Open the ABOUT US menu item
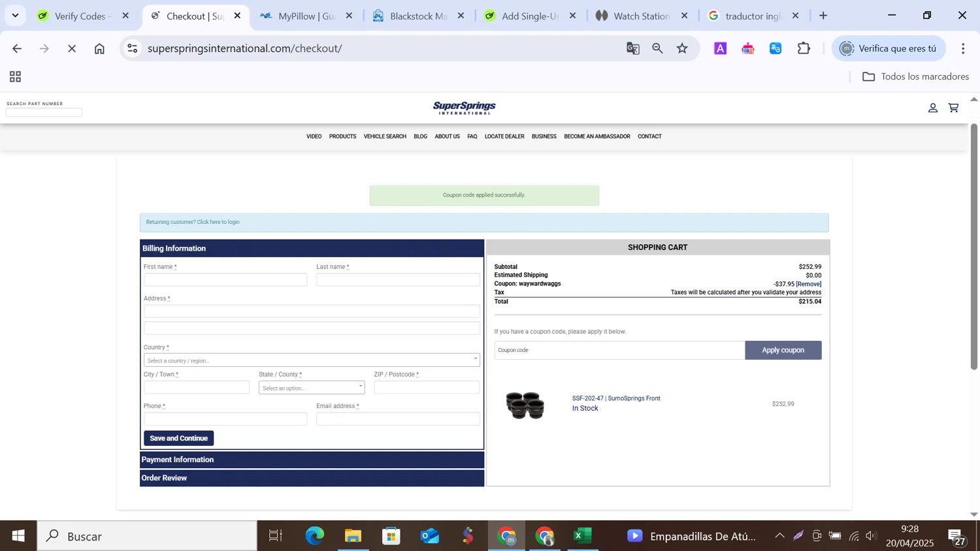The width and height of the screenshot is (980, 551). [447, 136]
